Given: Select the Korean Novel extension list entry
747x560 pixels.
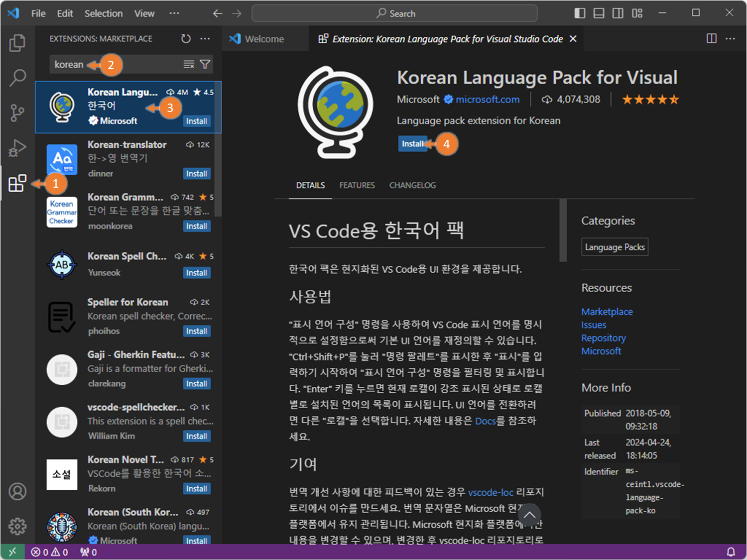Looking at the screenshot, I should (128, 474).
